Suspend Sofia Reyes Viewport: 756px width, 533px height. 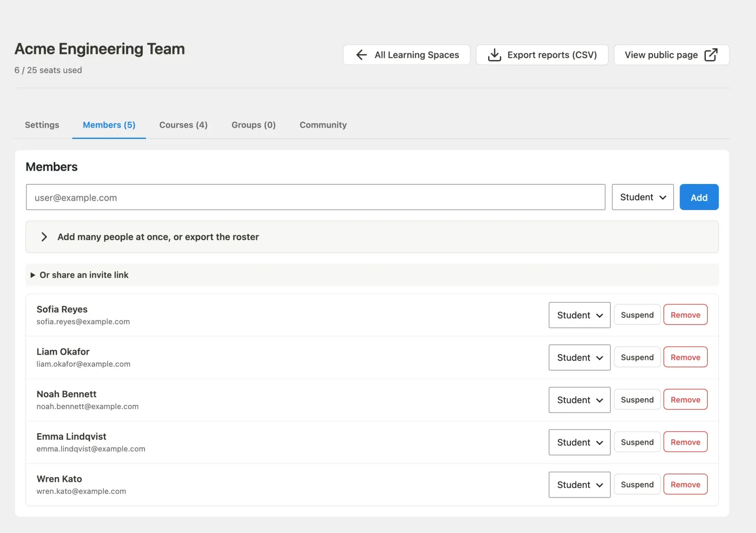[637, 315]
